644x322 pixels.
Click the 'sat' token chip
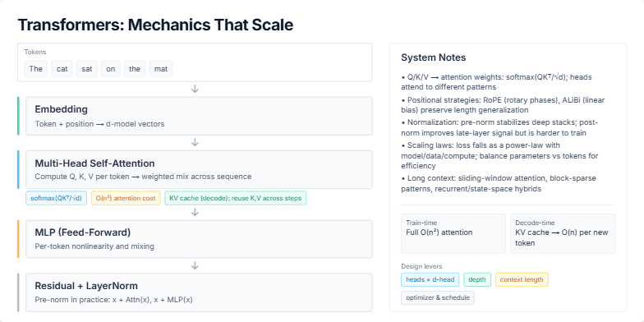click(87, 69)
